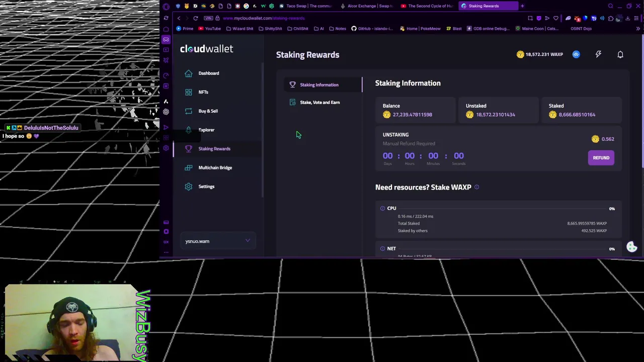Open Opera sidebar settings hexagon icon
Viewport: 644px width, 362px height.
click(166, 148)
